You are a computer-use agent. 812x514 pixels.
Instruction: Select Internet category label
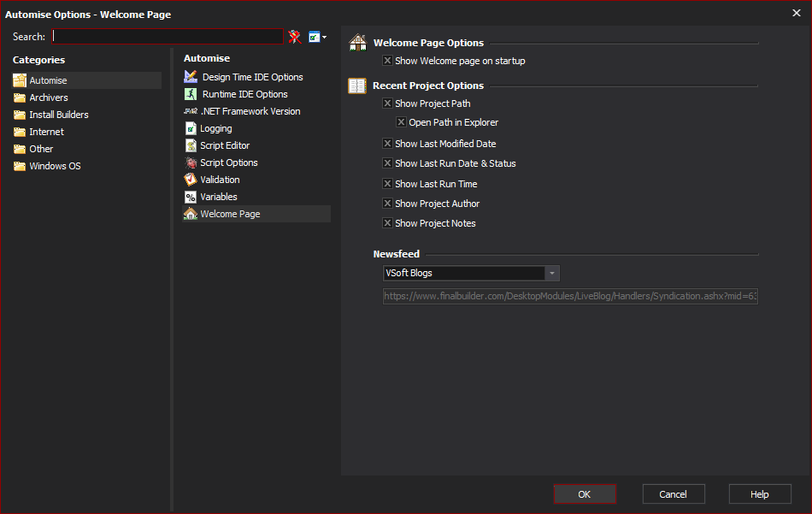[47, 132]
